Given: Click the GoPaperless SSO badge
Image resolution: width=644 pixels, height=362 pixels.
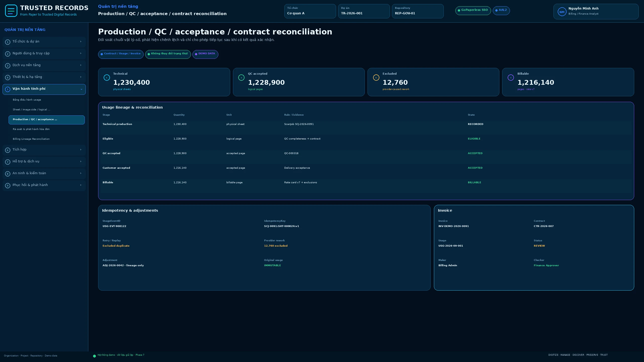Looking at the screenshot, I should (473, 11).
